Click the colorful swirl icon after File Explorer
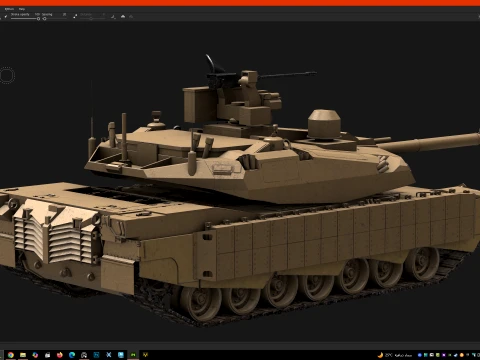 tap(35, 355)
